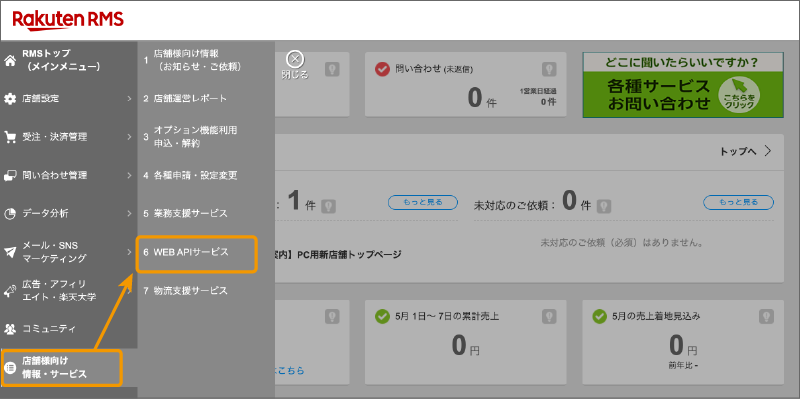Click green check on 売上着地見込み card
This screenshot has width=800, height=399.
[599, 316]
